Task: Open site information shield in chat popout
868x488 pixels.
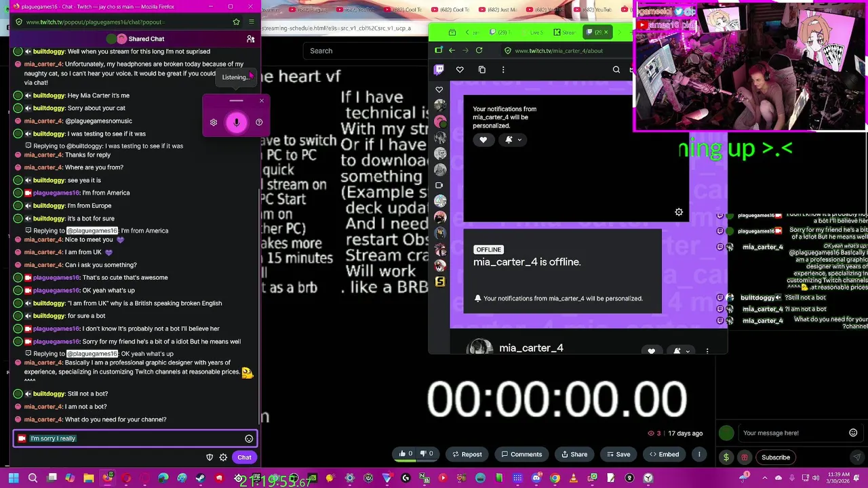Action: pyautogui.click(x=18, y=22)
